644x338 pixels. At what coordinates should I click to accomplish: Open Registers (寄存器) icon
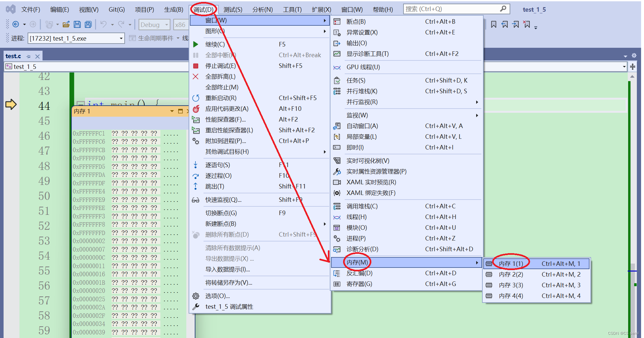tap(337, 284)
